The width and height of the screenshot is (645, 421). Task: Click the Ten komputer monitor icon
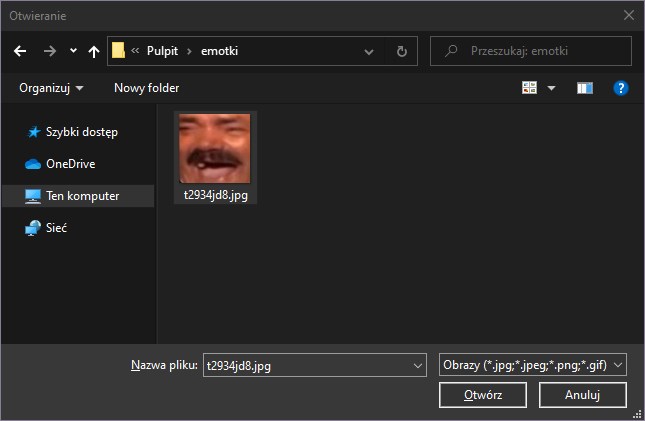(x=32, y=196)
